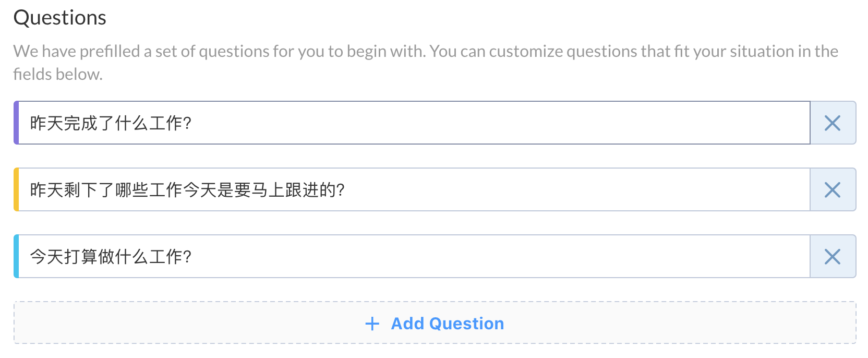Click the Questions section heading
The height and width of the screenshot is (358, 868).
[60, 18]
